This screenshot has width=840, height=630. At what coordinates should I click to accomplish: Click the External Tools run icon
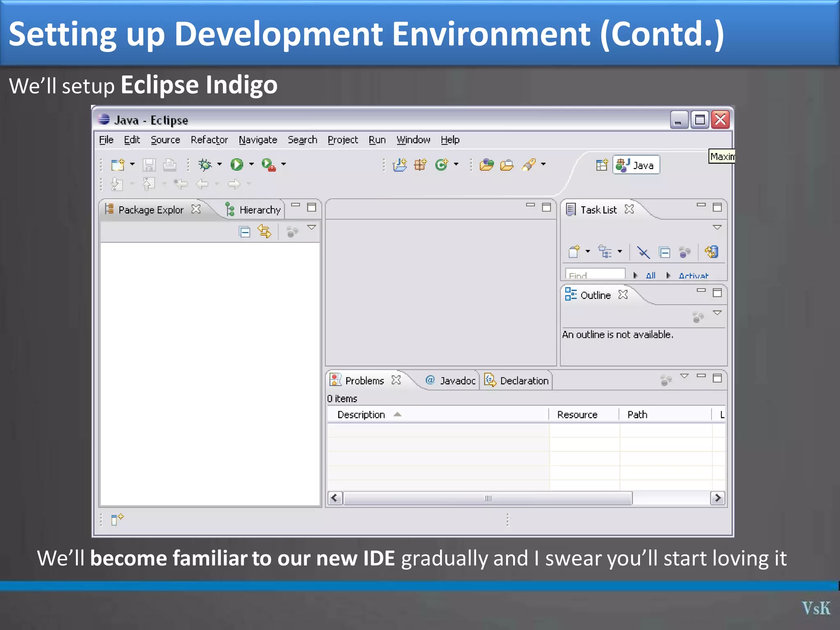pos(269,164)
